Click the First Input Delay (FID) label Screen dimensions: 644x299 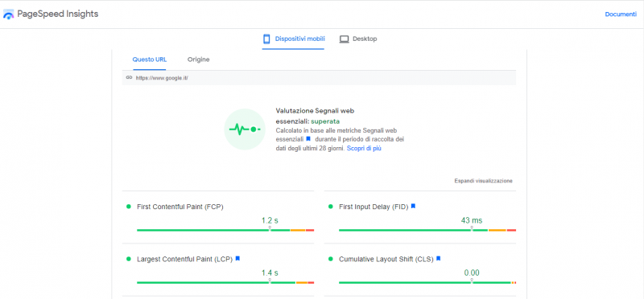point(374,207)
